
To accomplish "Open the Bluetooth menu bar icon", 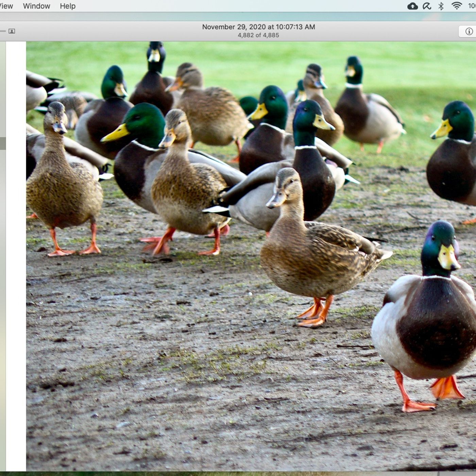I will [441, 6].
